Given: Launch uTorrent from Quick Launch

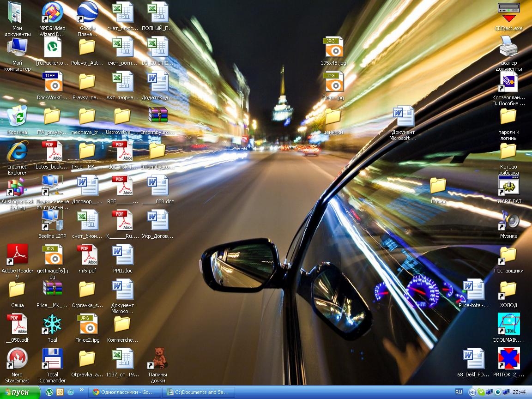Looking at the screenshot, I should pyautogui.click(x=49, y=392).
